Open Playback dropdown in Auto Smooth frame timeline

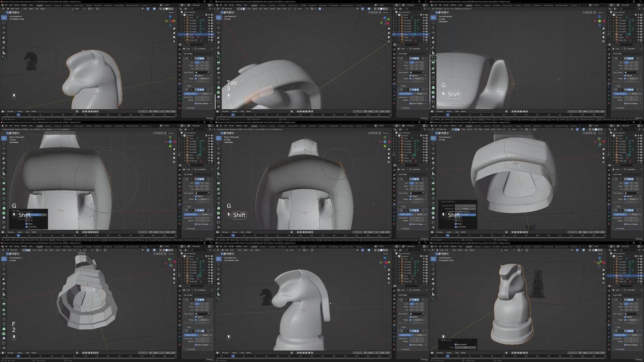pyautogui.click(x=441, y=353)
